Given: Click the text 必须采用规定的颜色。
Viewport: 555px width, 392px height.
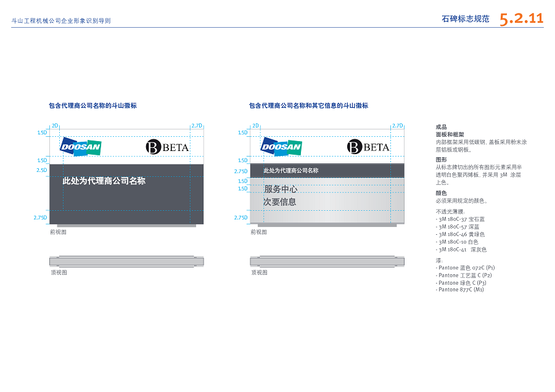Looking at the screenshot, I should point(462,200).
